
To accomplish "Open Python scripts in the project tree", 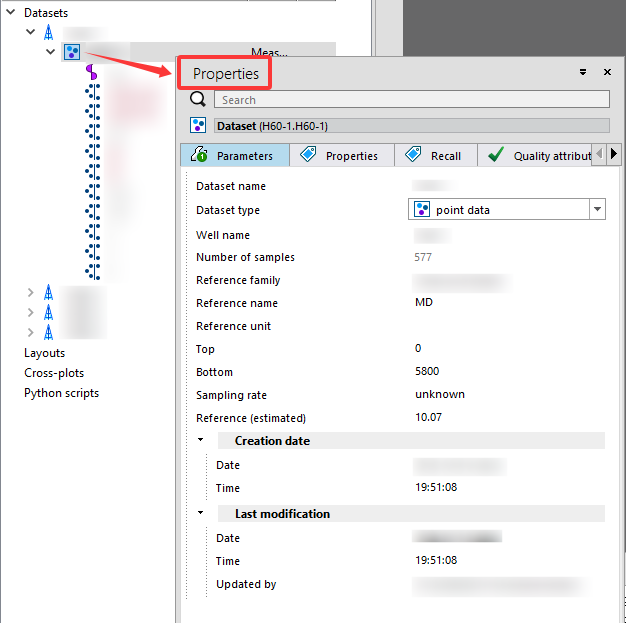I will coord(61,393).
